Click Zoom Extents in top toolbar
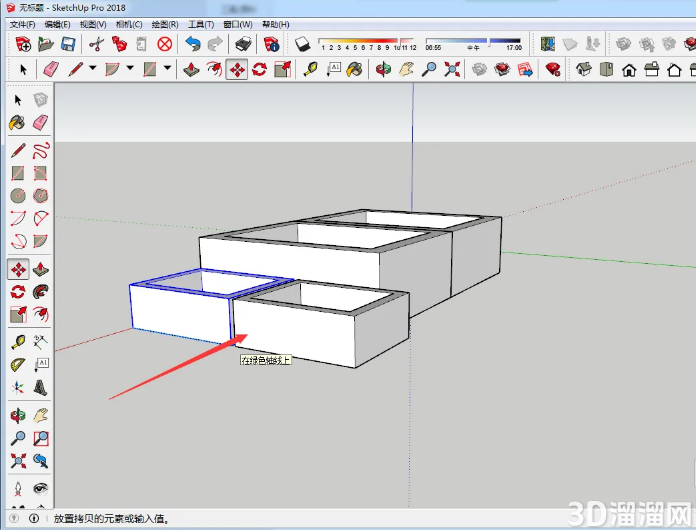This screenshot has height=530, width=696. coord(452,70)
